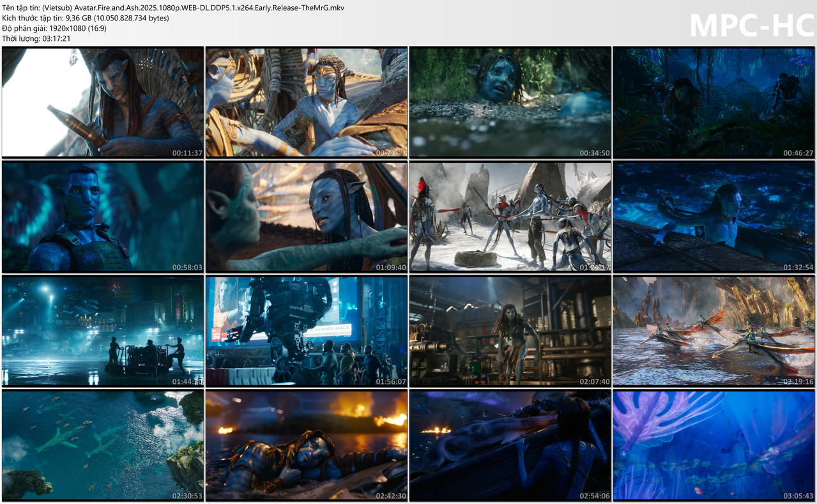Select the close-up frame at 01:09:40
This screenshot has height=504, width=817.
point(307,217)
